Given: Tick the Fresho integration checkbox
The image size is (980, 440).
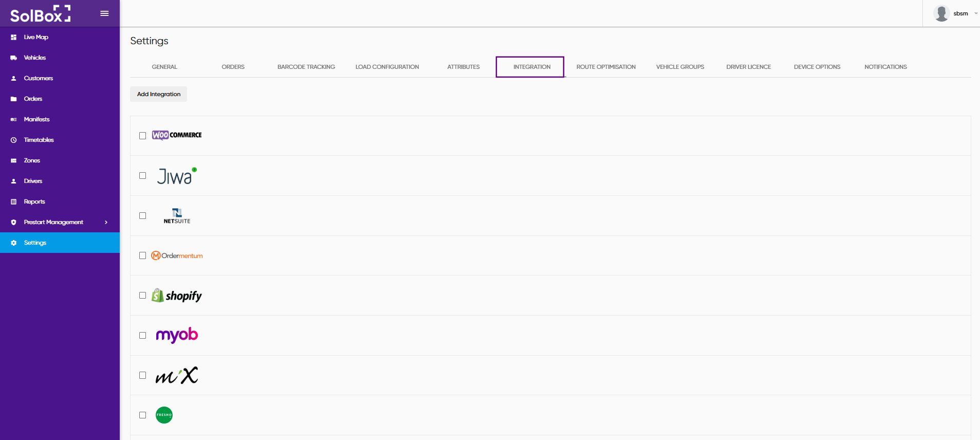Looking at the screenshot, I should pyautogui.click(x=142, y=415).
